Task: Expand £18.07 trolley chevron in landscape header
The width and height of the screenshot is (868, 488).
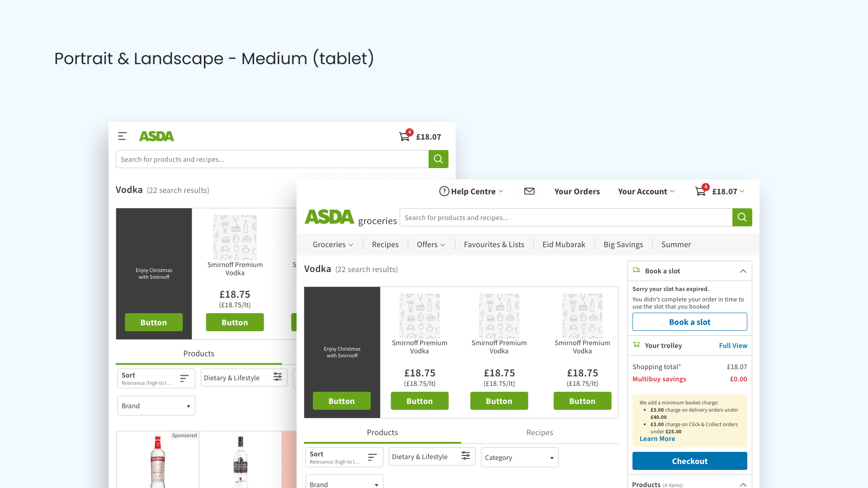Action: (742, 191)
